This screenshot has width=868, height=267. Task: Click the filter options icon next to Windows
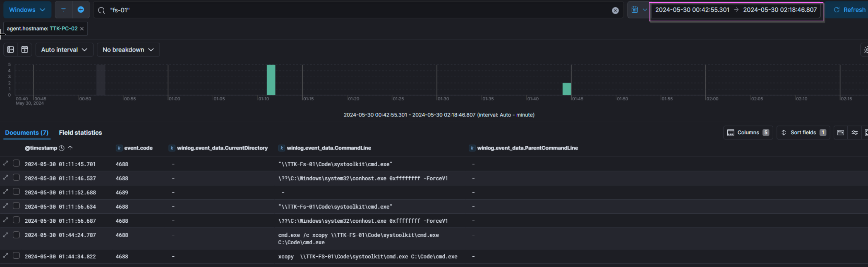63,10
